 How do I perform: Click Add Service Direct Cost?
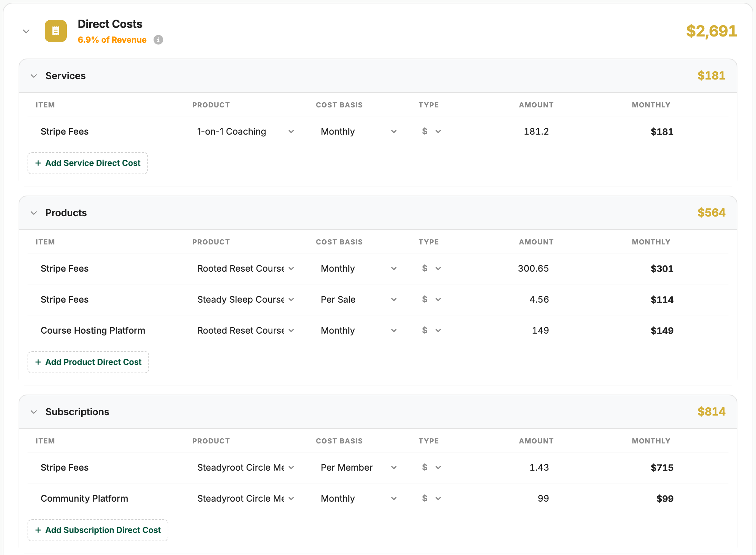click(88, 163)
